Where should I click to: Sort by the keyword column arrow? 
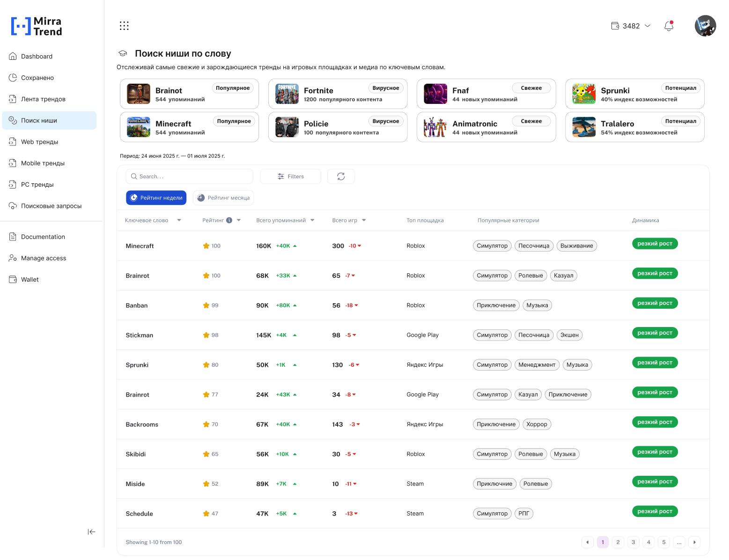(x=179, y=220)
